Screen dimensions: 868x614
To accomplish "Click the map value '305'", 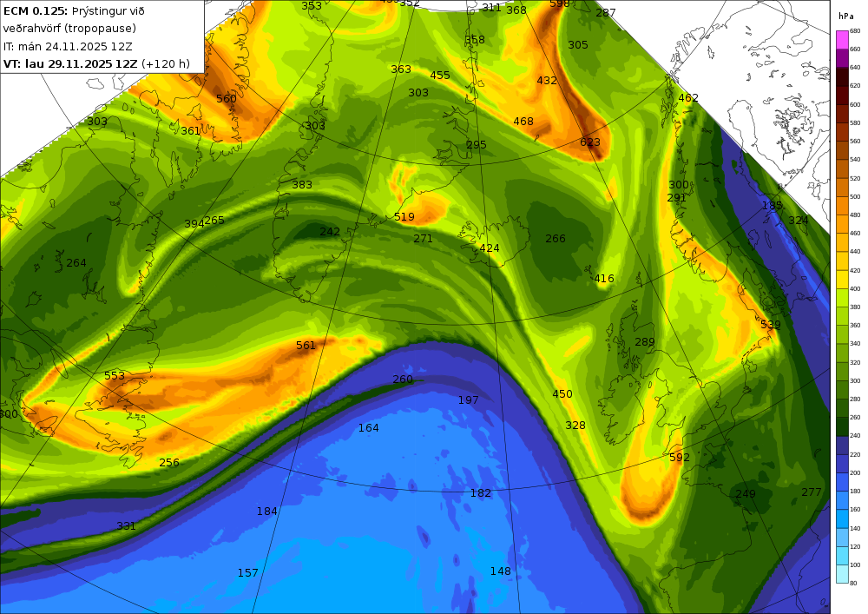I will click(x=578, y=45).
